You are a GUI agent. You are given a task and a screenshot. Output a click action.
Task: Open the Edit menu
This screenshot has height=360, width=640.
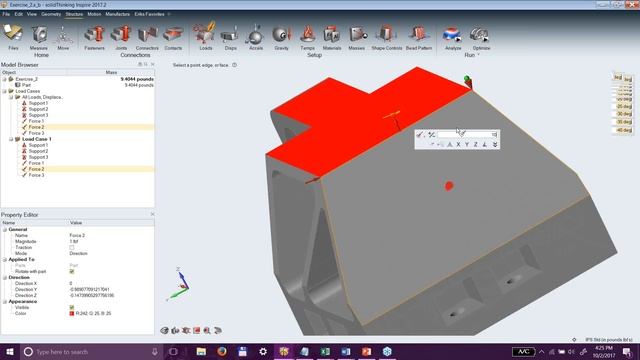(x=19, y=14)
